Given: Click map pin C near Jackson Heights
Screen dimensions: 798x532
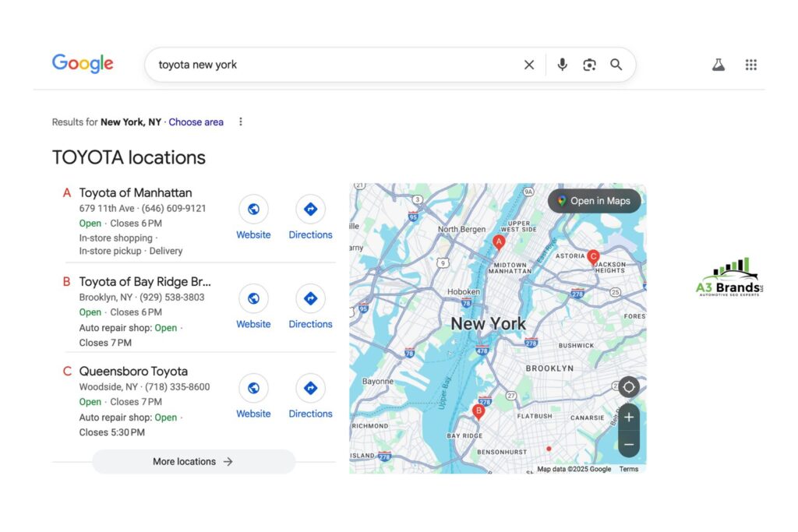Looking at the screenshot, I should click(x=593, y=256).
